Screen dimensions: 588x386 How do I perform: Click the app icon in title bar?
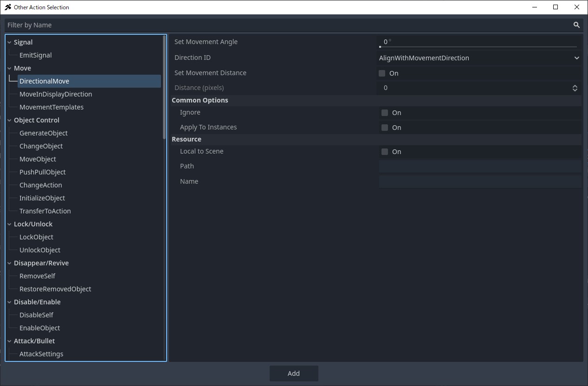8,7
